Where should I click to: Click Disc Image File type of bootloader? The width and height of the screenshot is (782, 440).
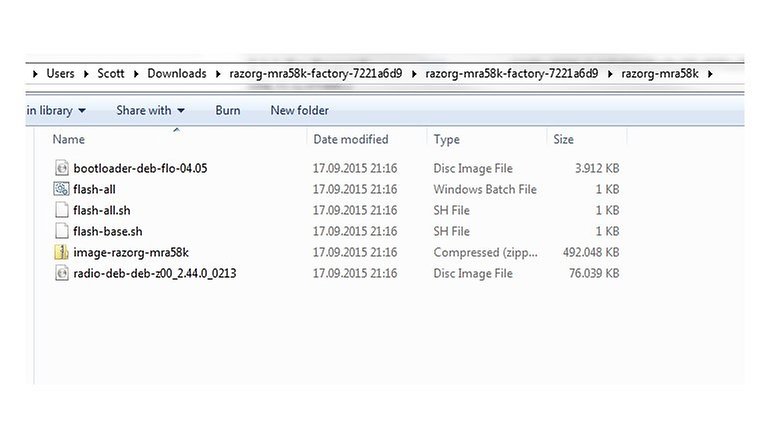tap(473, 168)
